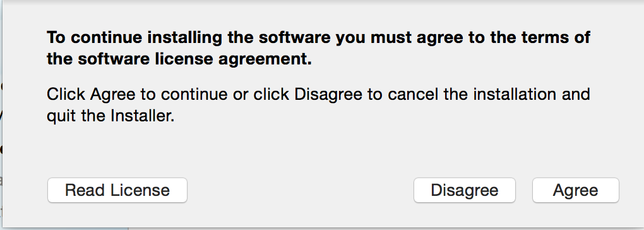The image size is (644, 230).
Task: View license text via Read License
Action: [117, 190]
